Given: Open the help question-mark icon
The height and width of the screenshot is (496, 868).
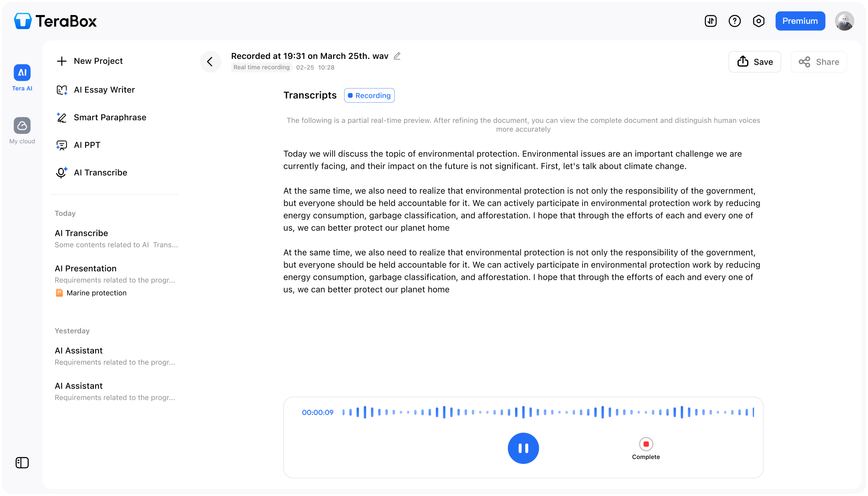Looking at the screenshot, I should pos(734,21).
